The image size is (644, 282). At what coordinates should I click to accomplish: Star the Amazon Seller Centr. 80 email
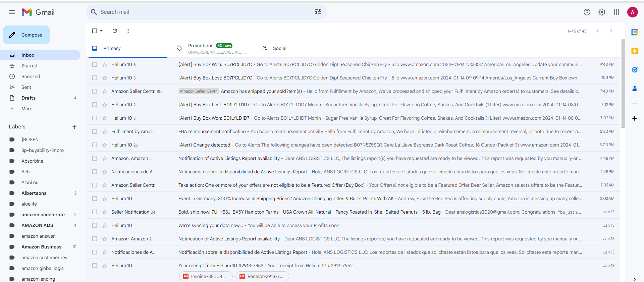105,91
